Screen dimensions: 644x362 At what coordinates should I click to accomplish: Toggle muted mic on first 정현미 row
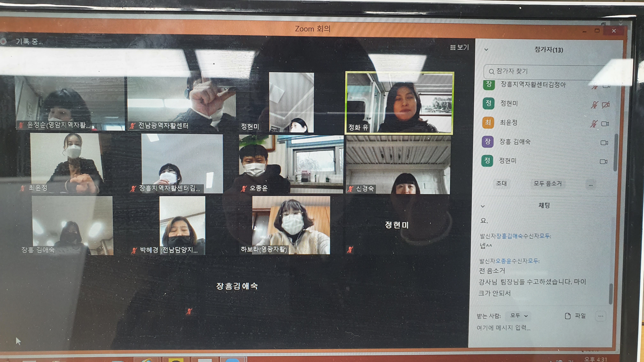click(x=594, y=105)
